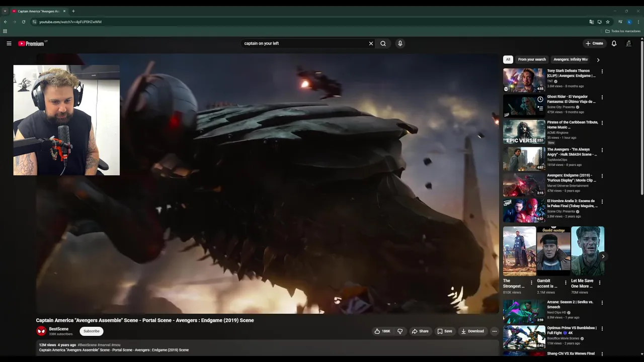Open the BestScene channel name link
The image size is (644, 362).
point(59,329)
